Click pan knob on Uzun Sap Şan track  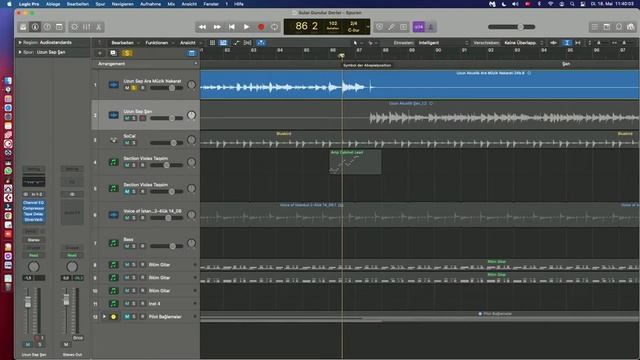click(191, 115)
